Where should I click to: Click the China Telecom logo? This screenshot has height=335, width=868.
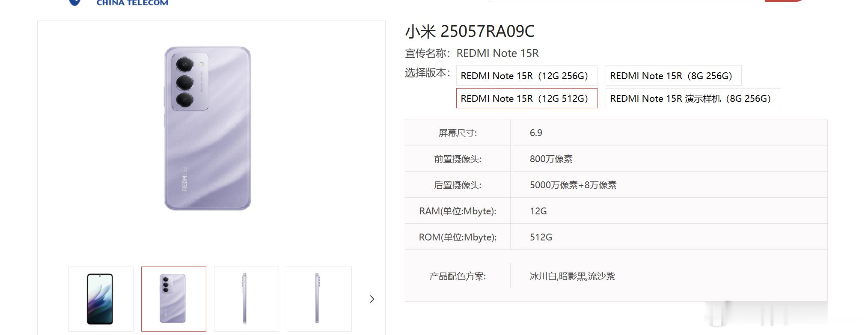pos(119,3)
